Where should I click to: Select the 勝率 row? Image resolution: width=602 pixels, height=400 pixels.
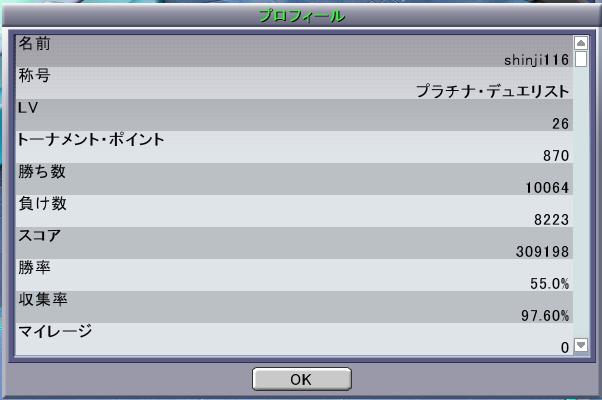click(294, 274)
